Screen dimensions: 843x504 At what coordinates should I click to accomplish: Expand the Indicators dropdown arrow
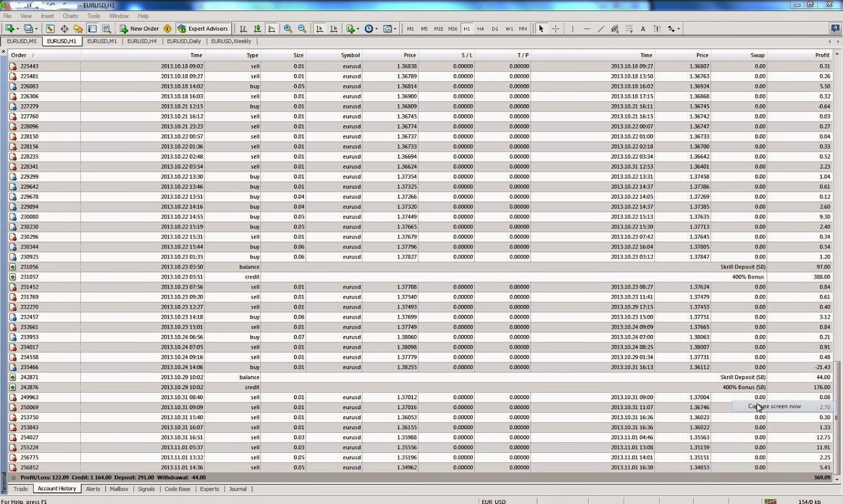coord(358,29)
